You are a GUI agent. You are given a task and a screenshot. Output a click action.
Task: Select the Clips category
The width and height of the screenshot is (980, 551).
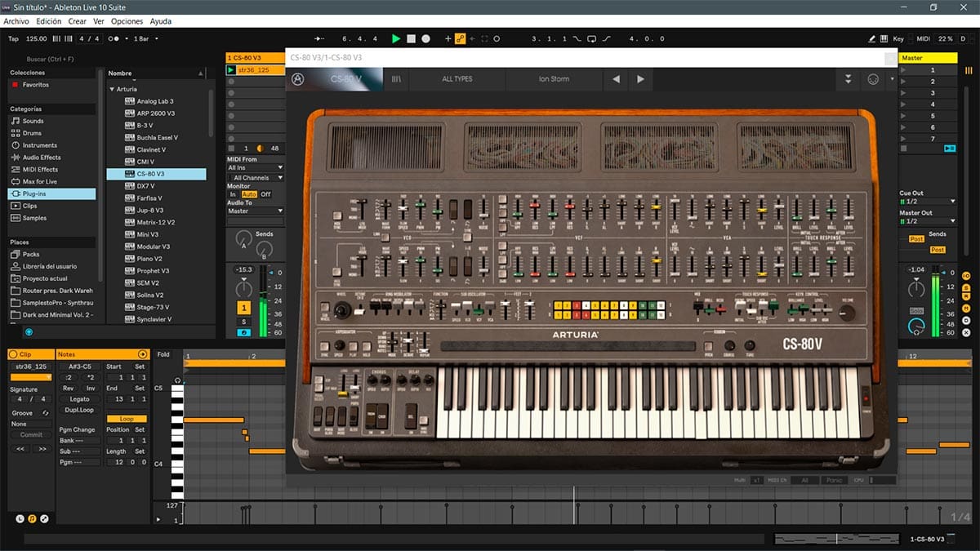30,207
